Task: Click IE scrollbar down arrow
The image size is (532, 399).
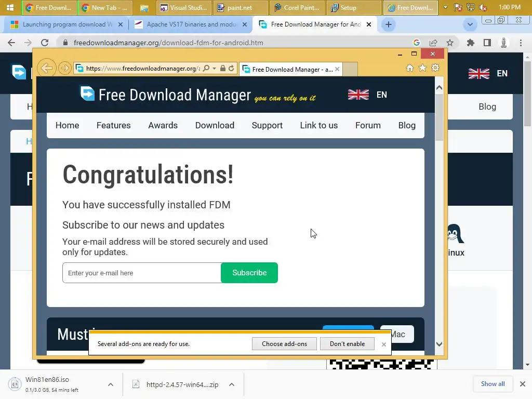Action: coord(439,344)
